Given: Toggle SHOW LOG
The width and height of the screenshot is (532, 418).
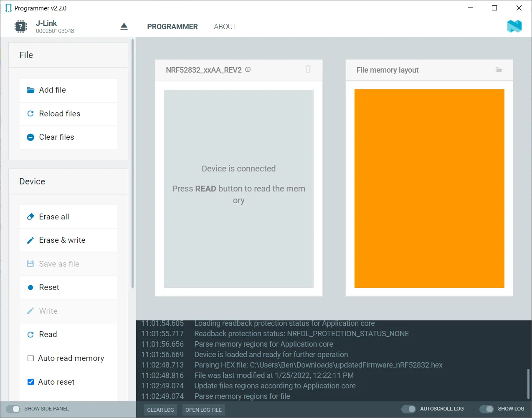Looking at the screenshot, I should coord(486,409).
